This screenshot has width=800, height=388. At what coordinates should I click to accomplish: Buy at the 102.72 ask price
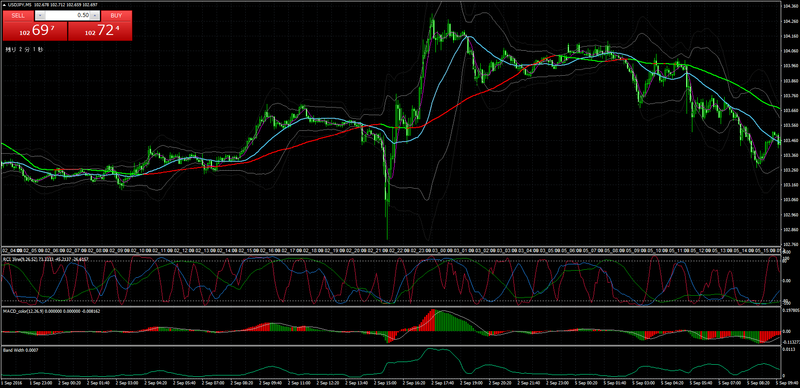pos(100,31)
